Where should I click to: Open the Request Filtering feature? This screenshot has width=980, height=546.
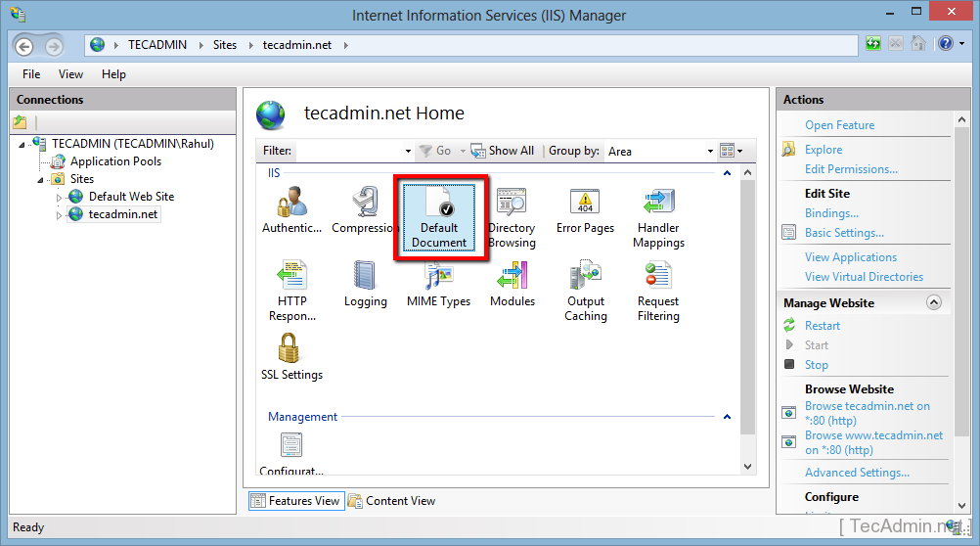(658, 291)
